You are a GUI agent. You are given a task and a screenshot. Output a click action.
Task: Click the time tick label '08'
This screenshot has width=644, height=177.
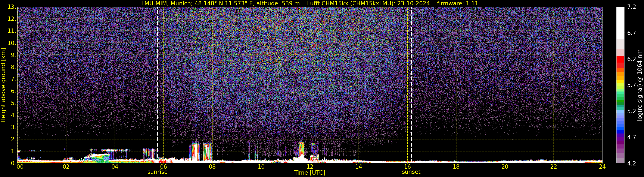(x=212, y=167)
